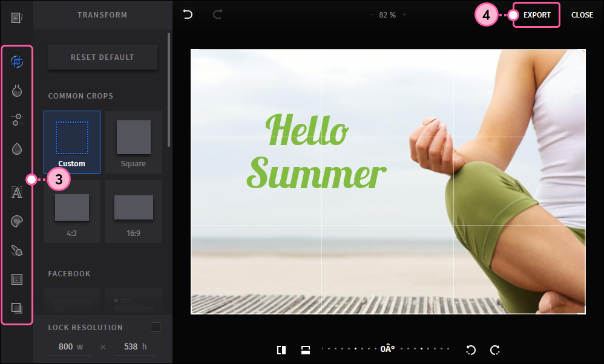Open the Overlays tool
This screenshot has width=604, height=364.
pos(17,221)
